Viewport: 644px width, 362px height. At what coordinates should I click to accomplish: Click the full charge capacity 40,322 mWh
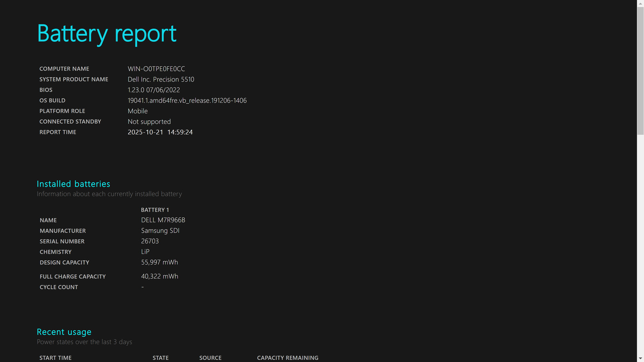pyautogui.click(x=159, y=276)
